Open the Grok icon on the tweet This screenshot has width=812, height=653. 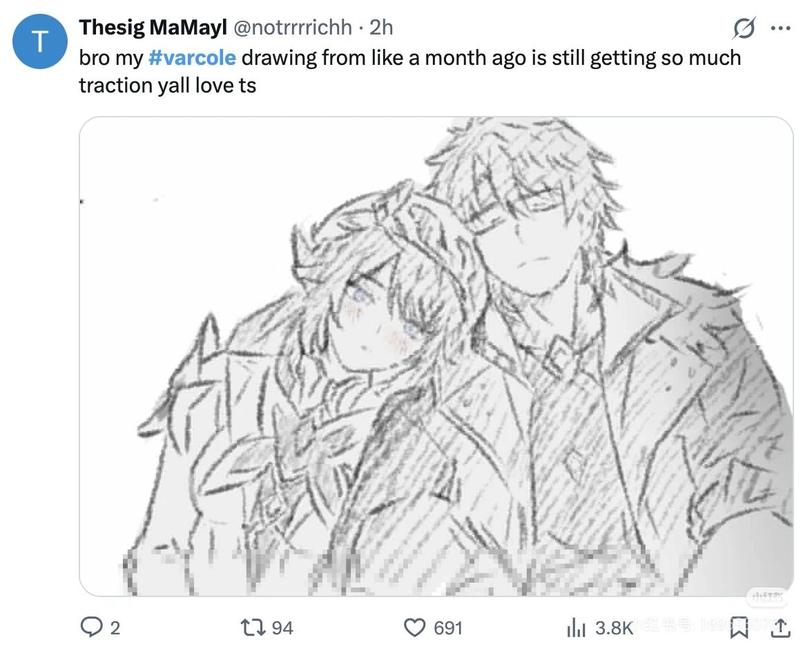coord(744,28)
